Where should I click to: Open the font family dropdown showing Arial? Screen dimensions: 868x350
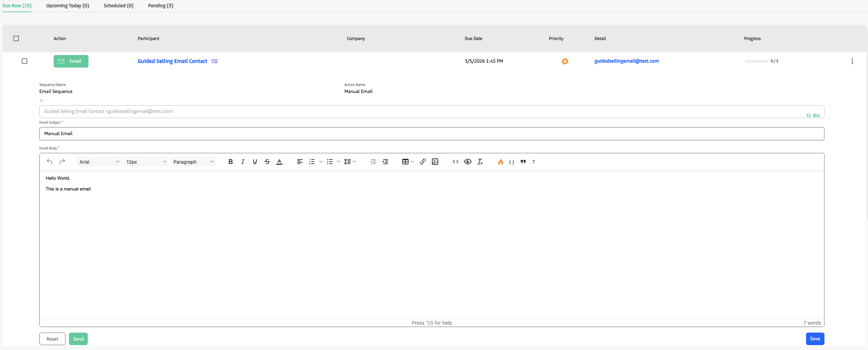(x=99, y=162)
